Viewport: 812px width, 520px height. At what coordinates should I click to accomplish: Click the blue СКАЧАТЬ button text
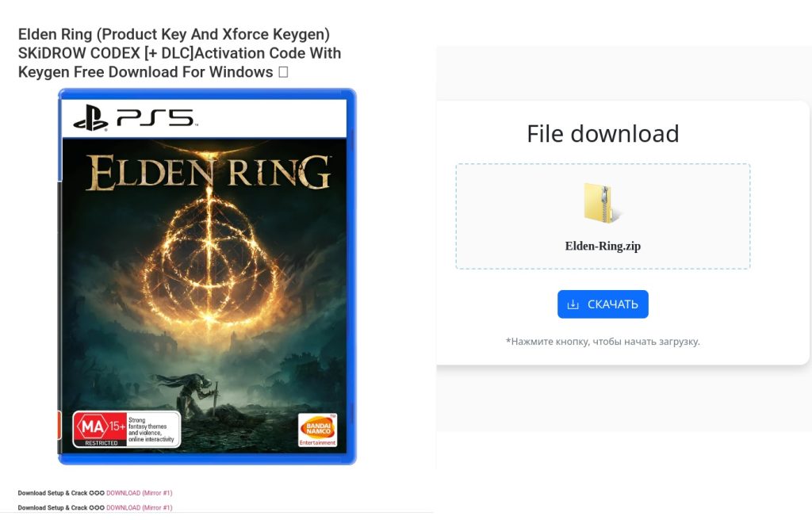[613, 304]
